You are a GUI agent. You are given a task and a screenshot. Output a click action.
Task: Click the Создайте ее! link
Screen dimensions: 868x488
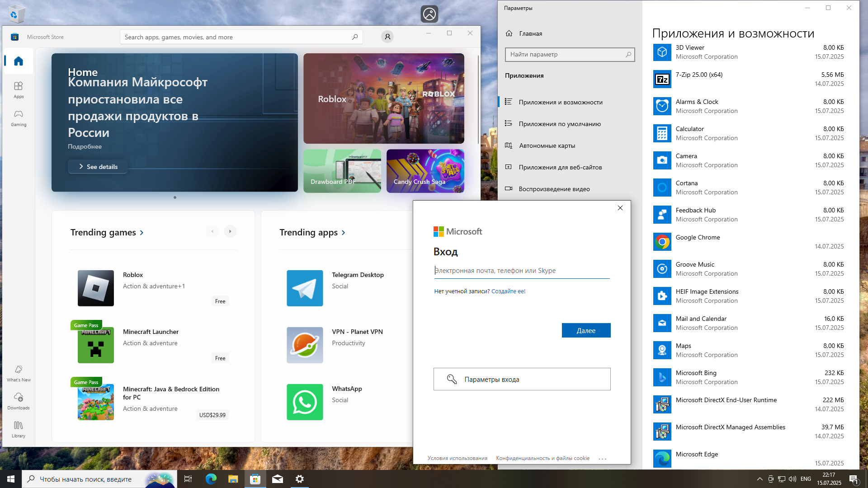(x=508, y=291)
